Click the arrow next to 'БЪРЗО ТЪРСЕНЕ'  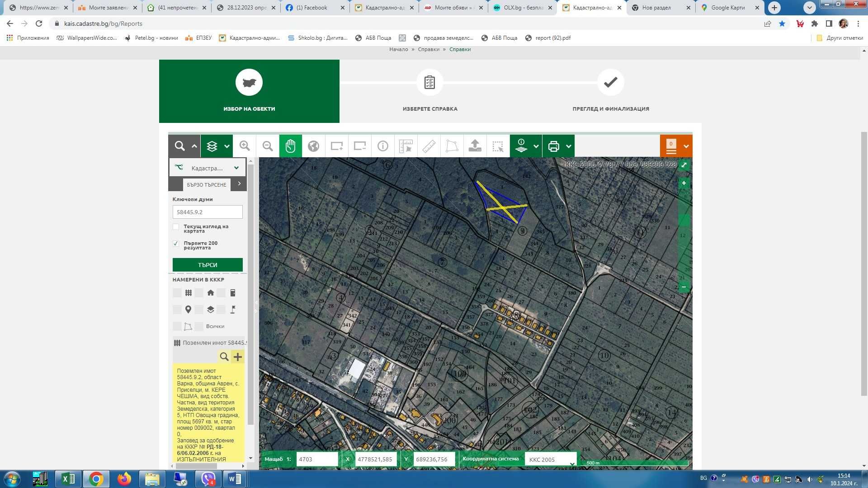[x=239, y=183]
